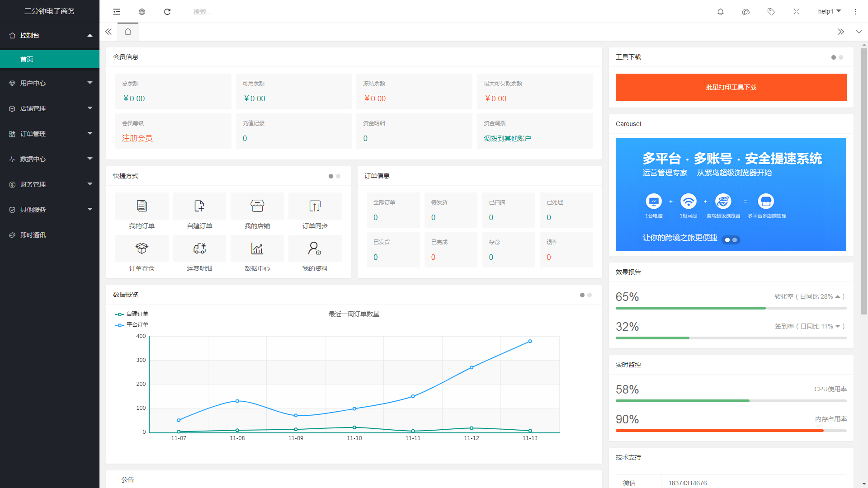Click the home tab in tab bar

click(x=128, y=32)
